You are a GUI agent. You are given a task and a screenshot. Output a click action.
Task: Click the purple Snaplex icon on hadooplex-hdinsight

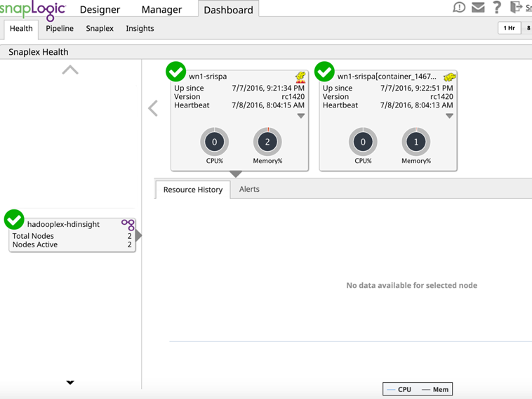(128, 225)
